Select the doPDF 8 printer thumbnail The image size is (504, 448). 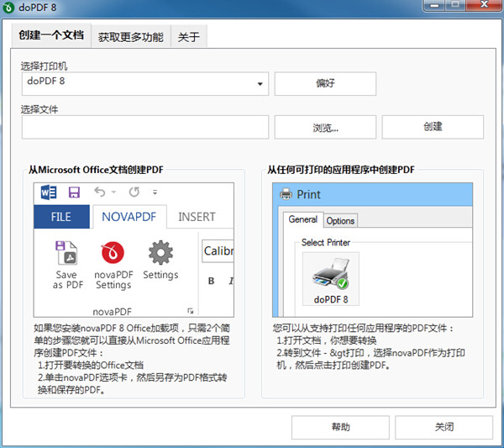pyautogui.click(x=331, y=278)
